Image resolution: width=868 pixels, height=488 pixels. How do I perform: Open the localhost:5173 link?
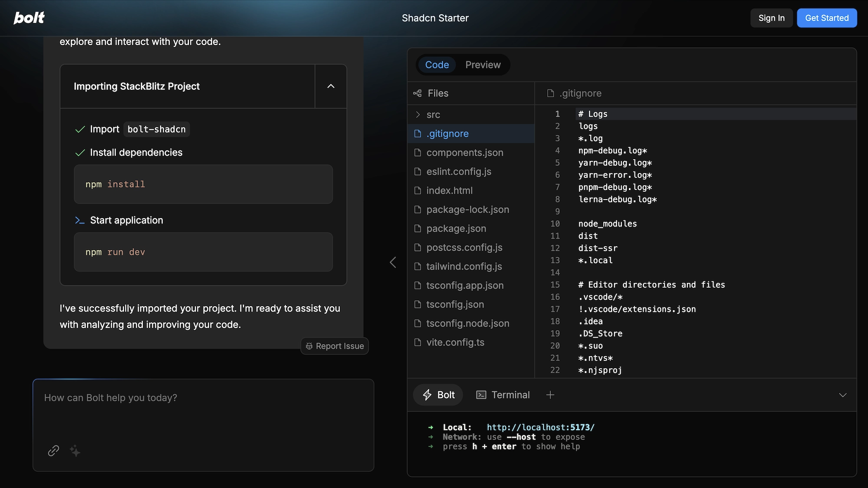tap(540, 427)
